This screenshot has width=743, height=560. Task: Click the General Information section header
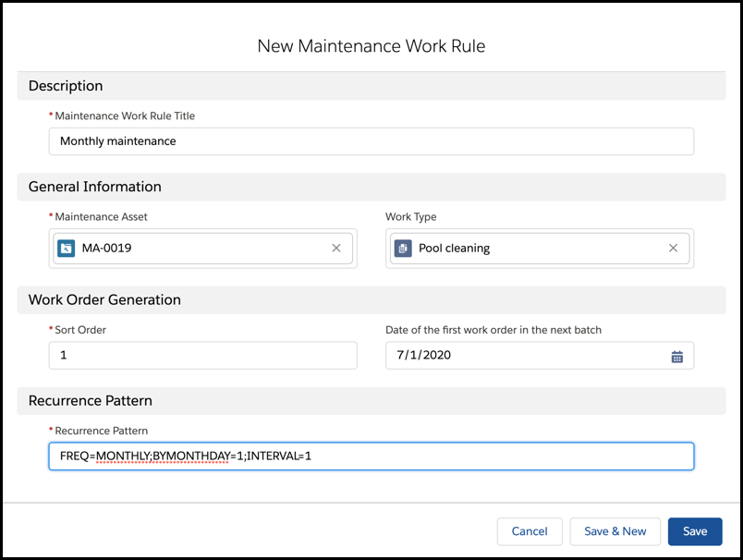point(95,187)
